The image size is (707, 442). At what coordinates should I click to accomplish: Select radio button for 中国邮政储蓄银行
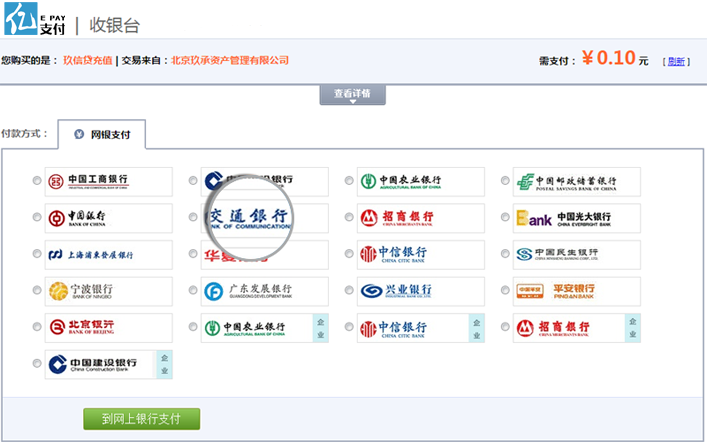(x=505, y=180)
